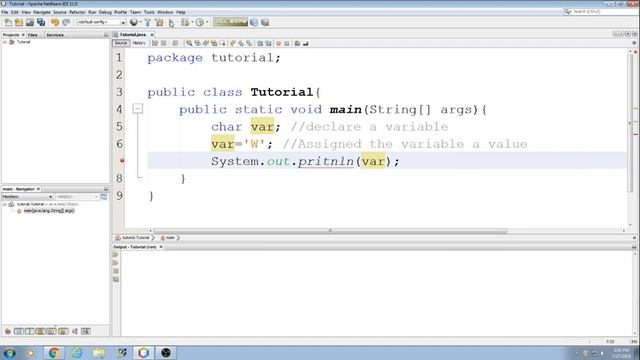Close the Tutorial.java editor tab
This screenshot has width=640, height=360.
[x=152, y=35]
